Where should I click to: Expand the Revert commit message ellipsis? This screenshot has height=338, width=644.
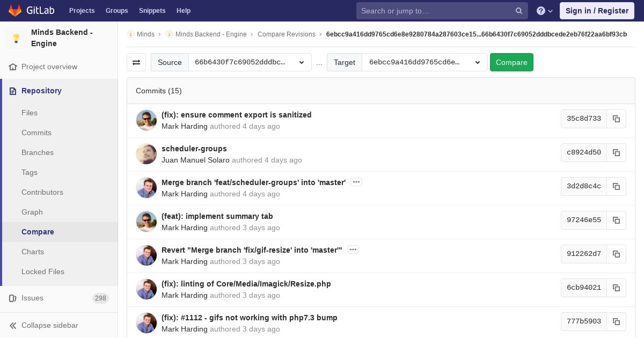[353, 250]
